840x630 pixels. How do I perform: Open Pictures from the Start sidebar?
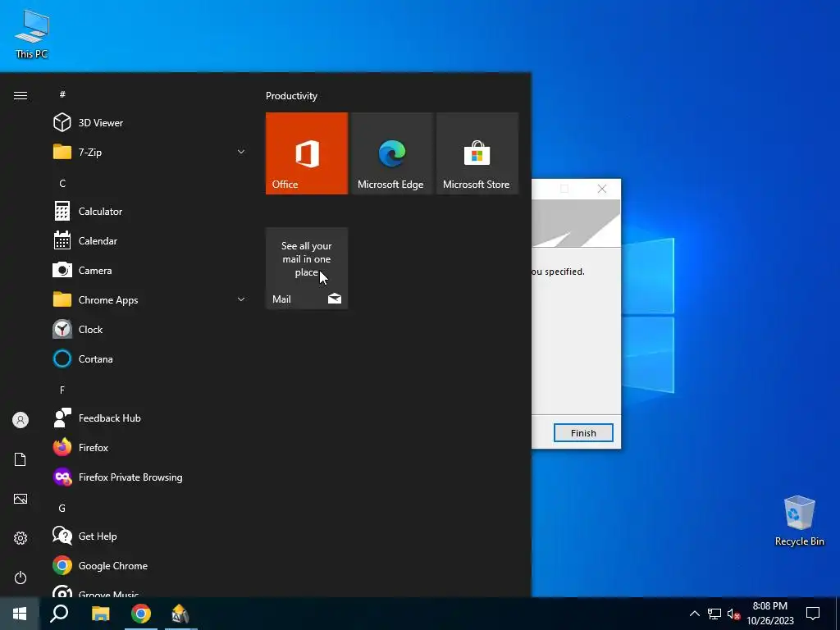tap(21, 499)
